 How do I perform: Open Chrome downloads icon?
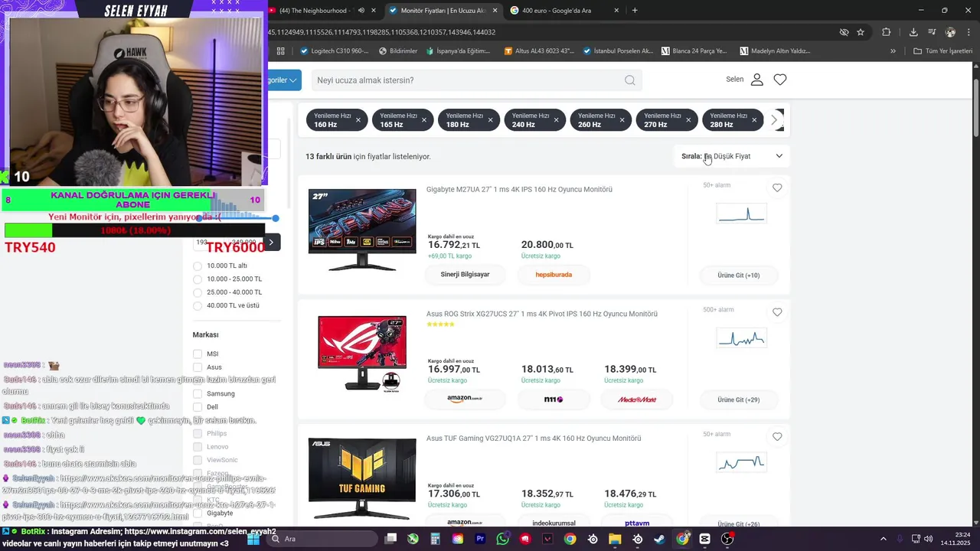(x=913, y=32)
